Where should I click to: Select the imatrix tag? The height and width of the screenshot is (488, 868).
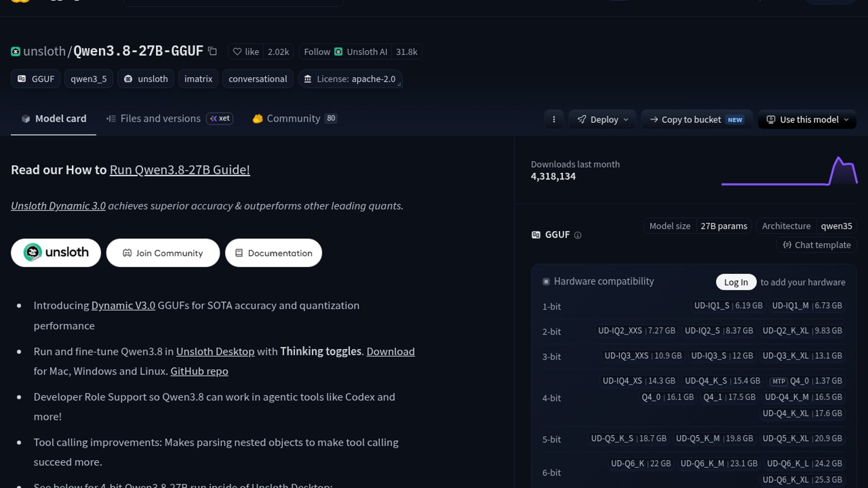(198, 79)
